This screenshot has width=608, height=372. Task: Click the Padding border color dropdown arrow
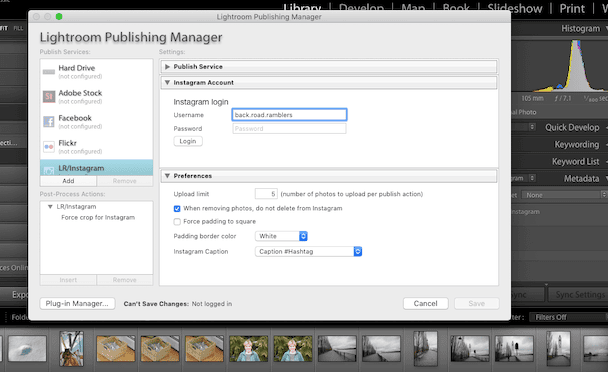(303, 236)
